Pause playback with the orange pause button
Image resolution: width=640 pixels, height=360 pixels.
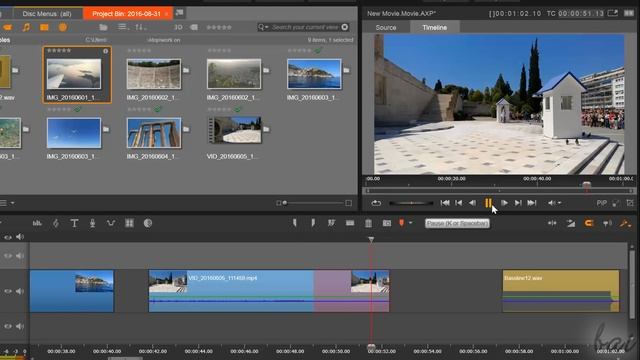488,203
